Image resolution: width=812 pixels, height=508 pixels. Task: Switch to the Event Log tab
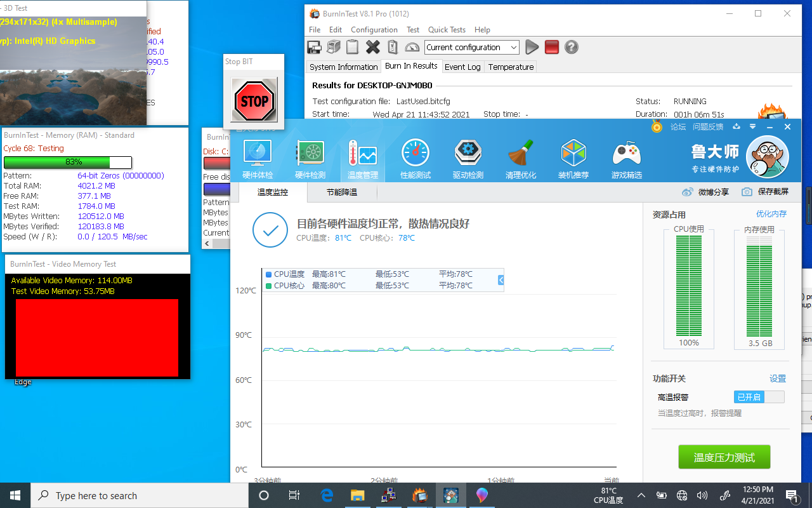click(462, 67)
